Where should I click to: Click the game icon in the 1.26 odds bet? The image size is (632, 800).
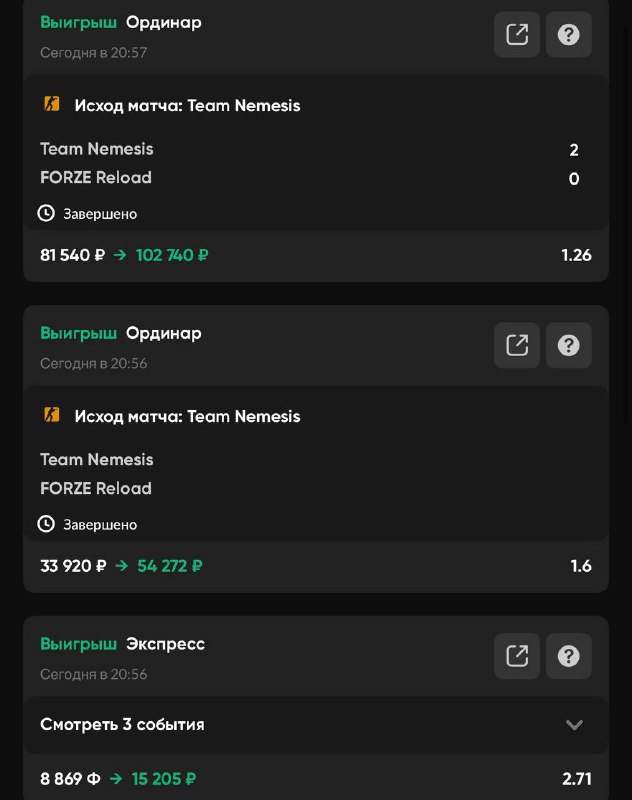(x=52, y=104)
